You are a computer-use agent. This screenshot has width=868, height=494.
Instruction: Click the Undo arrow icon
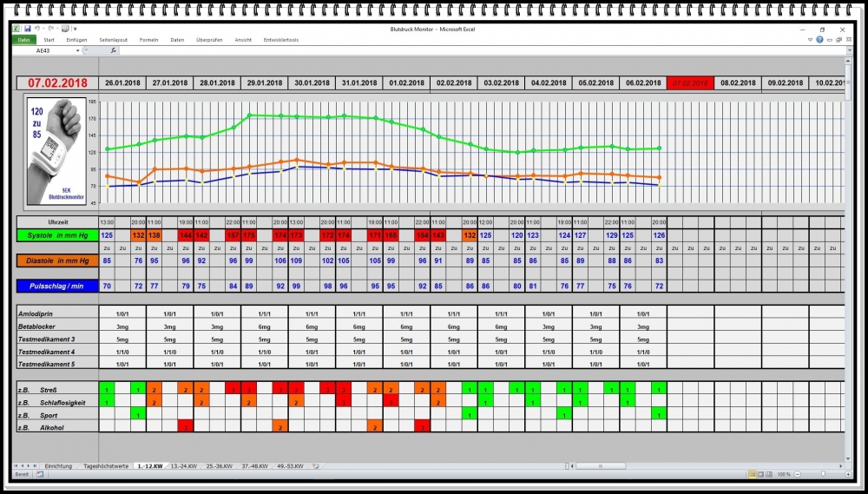(x=39, y=29)
